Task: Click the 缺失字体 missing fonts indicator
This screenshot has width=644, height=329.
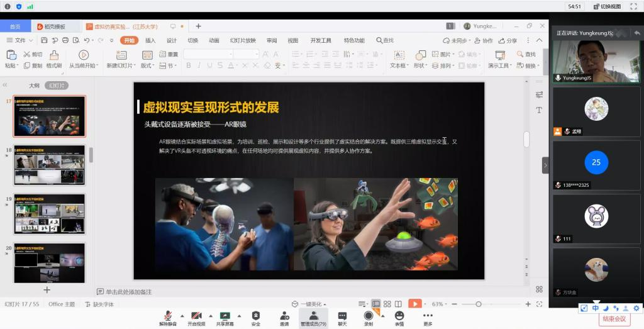Action: click(x=100, y=304)
